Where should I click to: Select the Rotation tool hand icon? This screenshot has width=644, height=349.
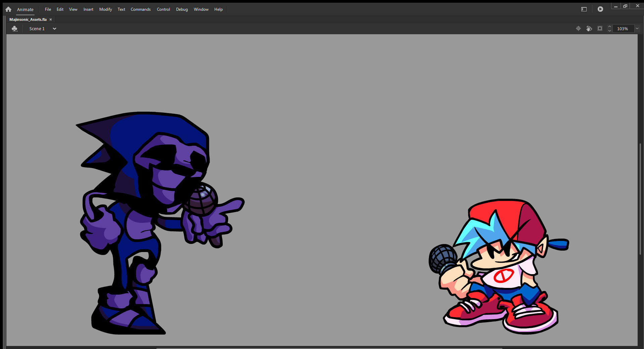click(589, 29)
